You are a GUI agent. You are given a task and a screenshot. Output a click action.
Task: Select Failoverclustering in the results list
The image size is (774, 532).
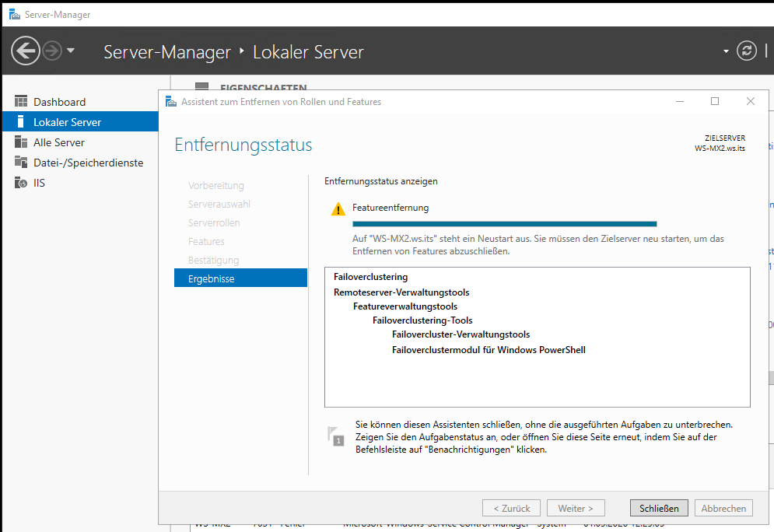click(370, 277)
